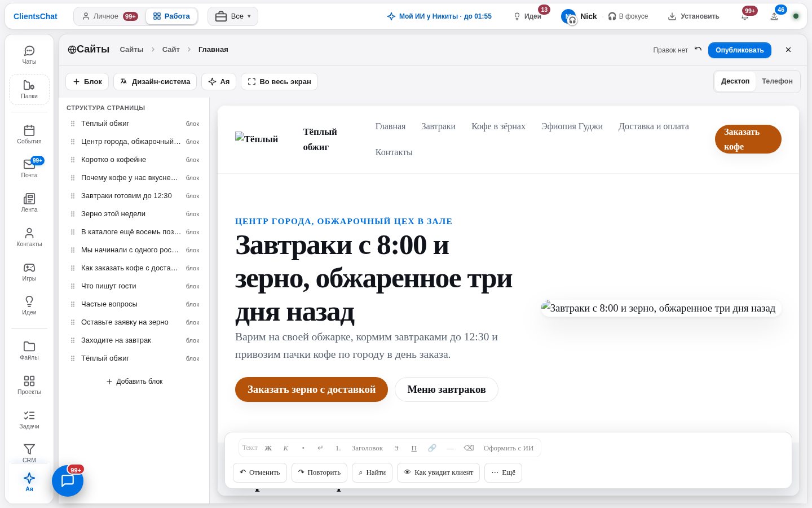The image size is (812, 508).
Task: Apply underline П formatting
Action: coord(414,448)
